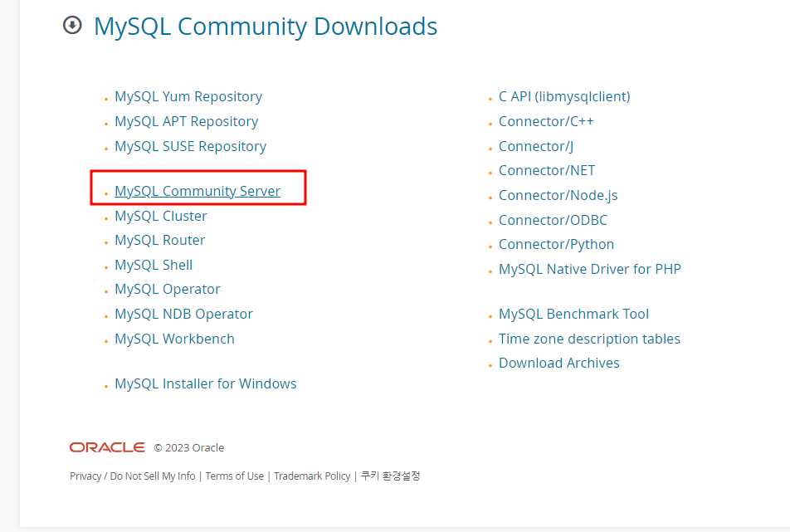Select the MySQL Operator link
Screen dimensions: 790x532
168,289
